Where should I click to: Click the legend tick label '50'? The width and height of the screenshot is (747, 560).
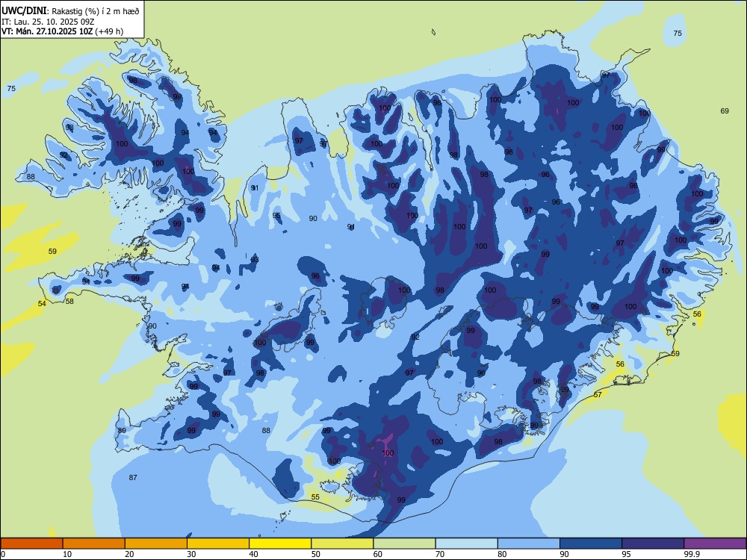click(x=316, y=554)
